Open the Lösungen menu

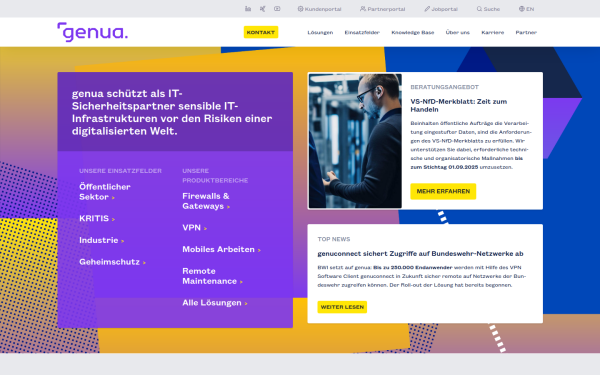pos(320,33)
